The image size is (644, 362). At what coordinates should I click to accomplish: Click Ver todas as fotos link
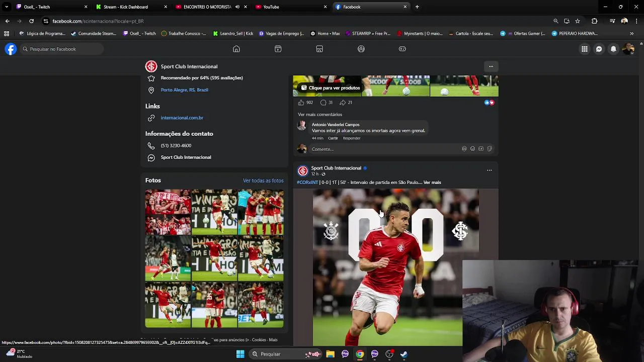pos(263,180)
